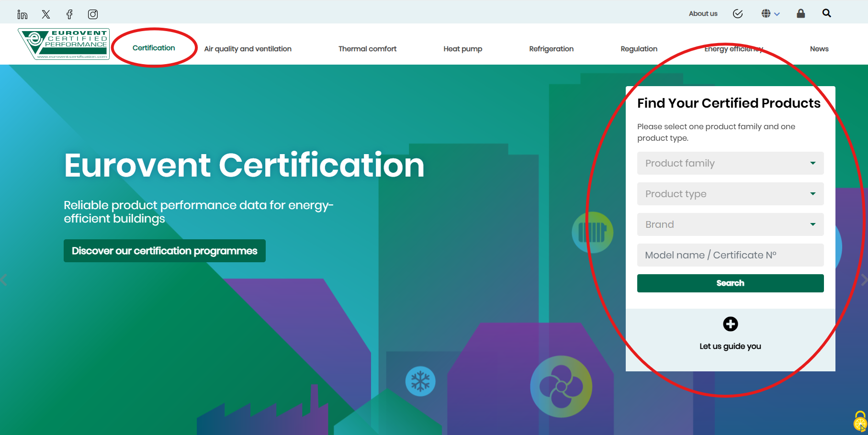Viewport: 868px width, 435px height.
Task: Open the Instagram social icon
Action: click(x=93, y=14)
